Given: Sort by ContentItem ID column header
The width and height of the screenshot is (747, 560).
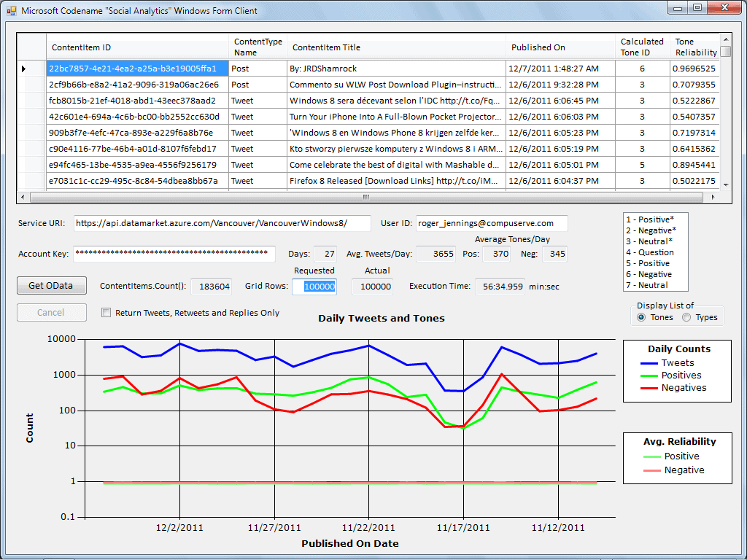Looking at the screenshot, I should point(137,47).
